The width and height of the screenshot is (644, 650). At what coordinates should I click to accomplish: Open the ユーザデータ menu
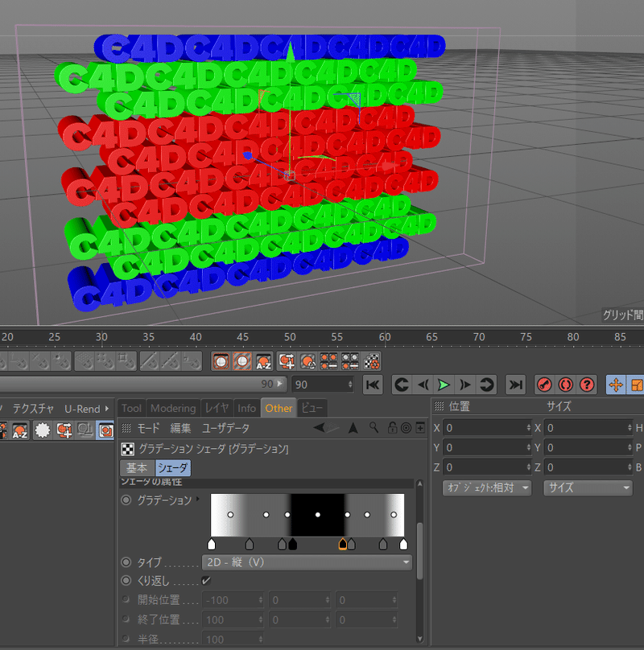[x=225, y=428]
